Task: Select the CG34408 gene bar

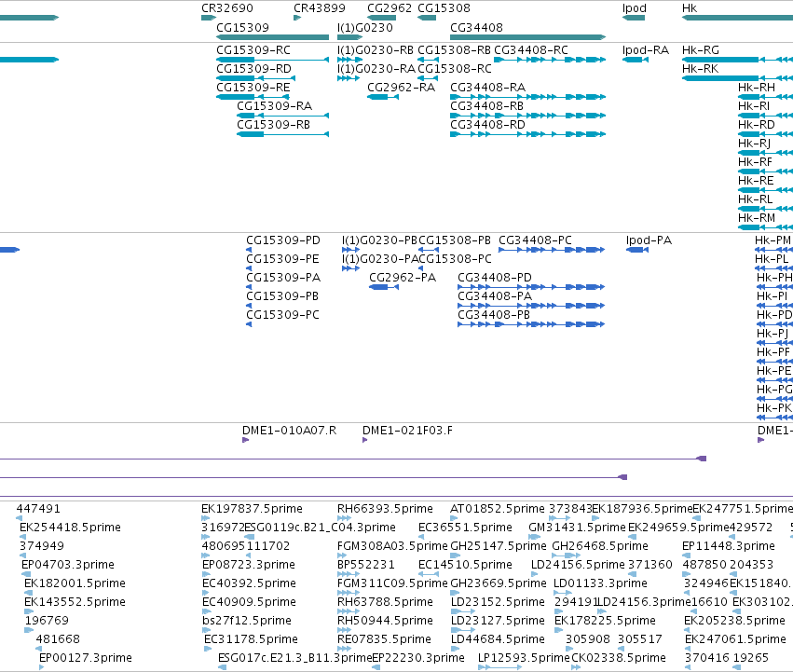Action: [528, 37]
